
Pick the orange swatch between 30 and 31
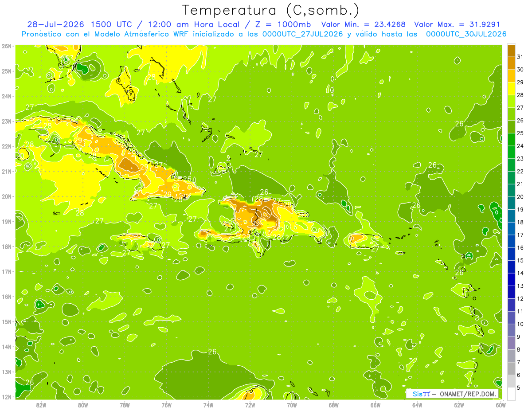[x=512, y=63]
